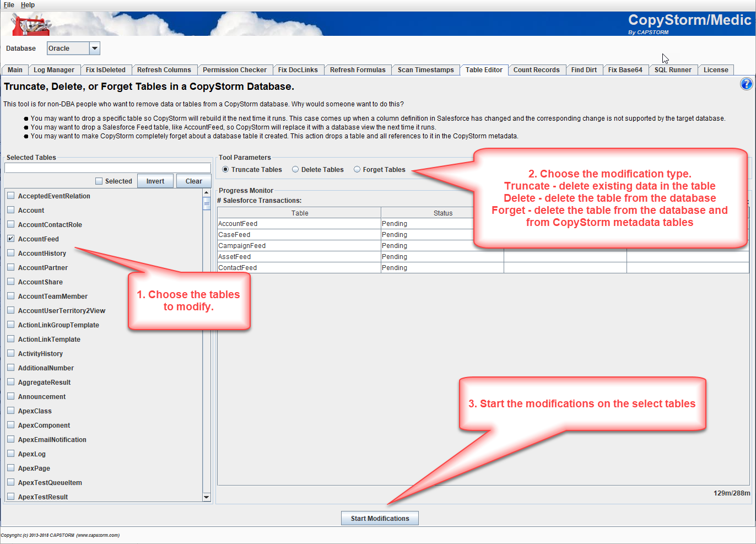Open the Refresh Formulas tab
The image size is (756, 544).
[358, 70]
